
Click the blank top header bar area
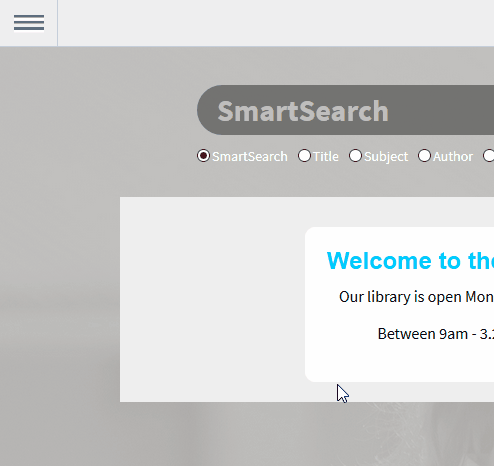coord(276,23)
